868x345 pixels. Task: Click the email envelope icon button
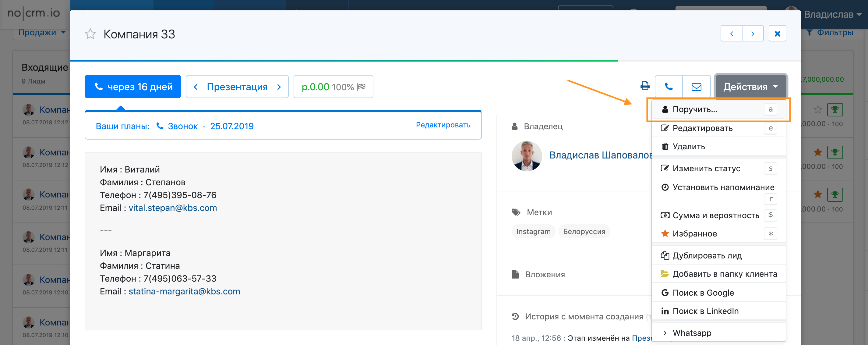(696, 87)
